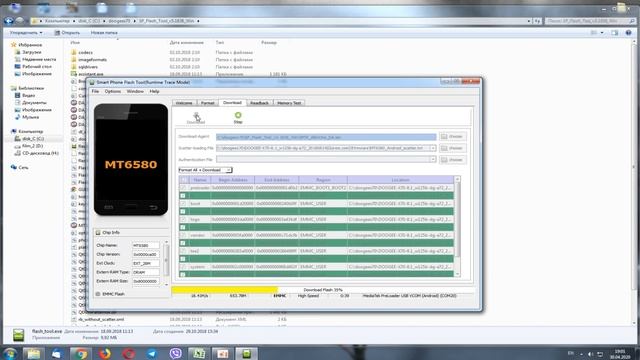Image resolution: width=640 pixels, height=360 pixels.
Task: Open the Windows Start button
Action: coord(10,353)
